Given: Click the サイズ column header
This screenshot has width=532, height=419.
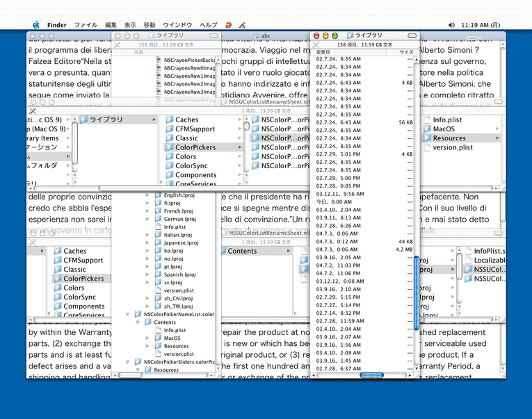Looking at the screenshot, I should 405,52.
